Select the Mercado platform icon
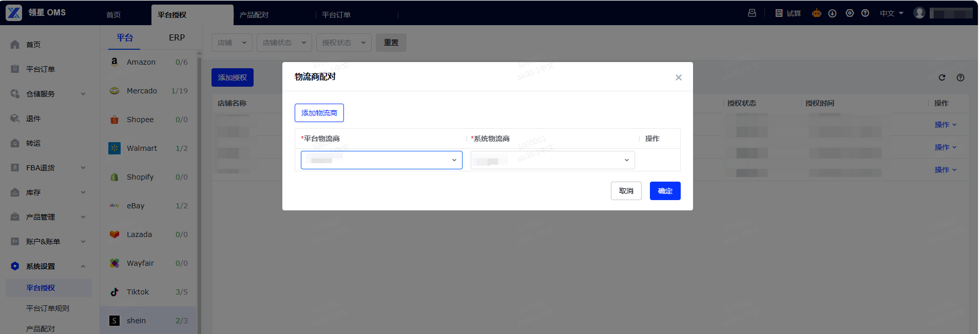980x334 pixels. (114, 91)
